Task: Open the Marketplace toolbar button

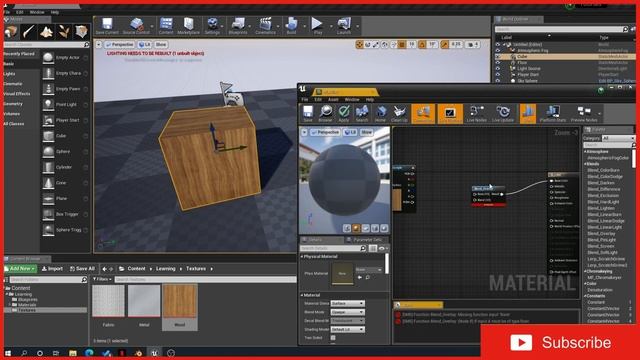Action: coord(188,26)
